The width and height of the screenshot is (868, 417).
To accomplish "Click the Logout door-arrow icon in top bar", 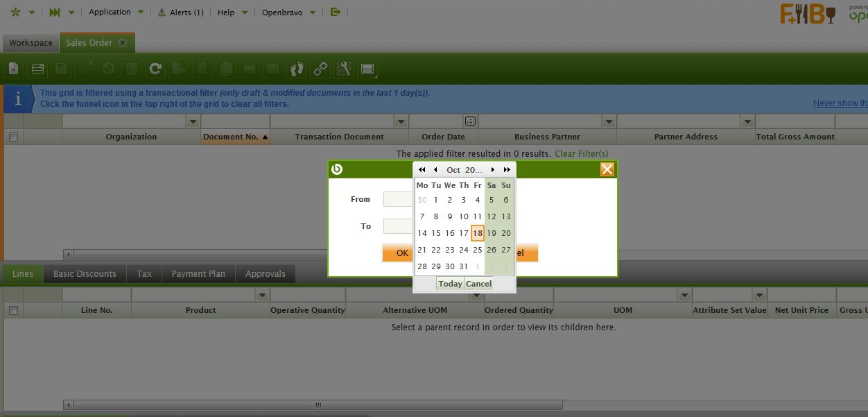I will pos(336,12).
